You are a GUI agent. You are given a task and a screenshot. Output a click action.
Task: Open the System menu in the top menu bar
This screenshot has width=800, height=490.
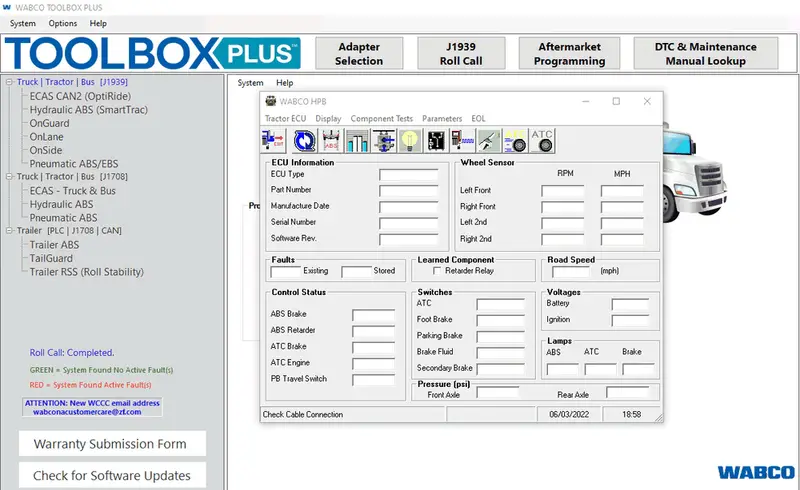pyautogui.click(x=22, y=23)
